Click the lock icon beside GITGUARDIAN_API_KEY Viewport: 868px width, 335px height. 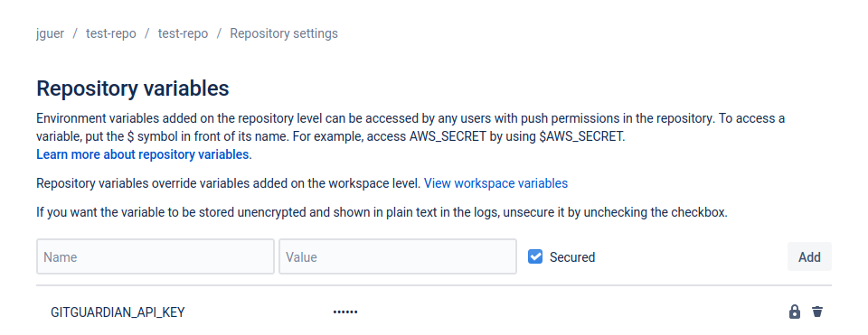795,312
